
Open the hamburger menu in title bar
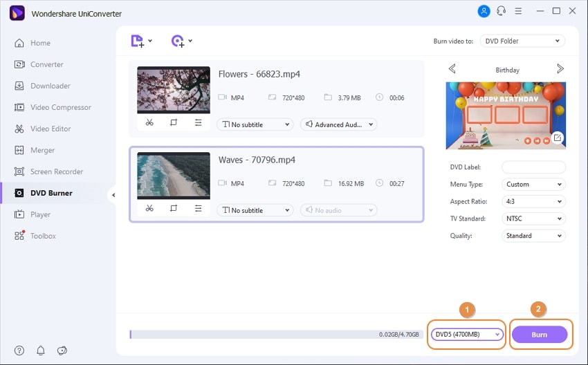point(518,11)
